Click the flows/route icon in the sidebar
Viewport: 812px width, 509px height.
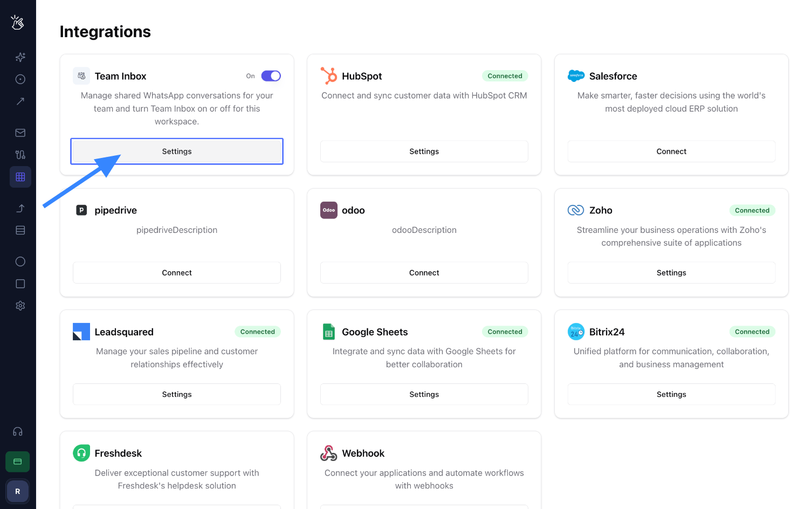pos(20,155)
